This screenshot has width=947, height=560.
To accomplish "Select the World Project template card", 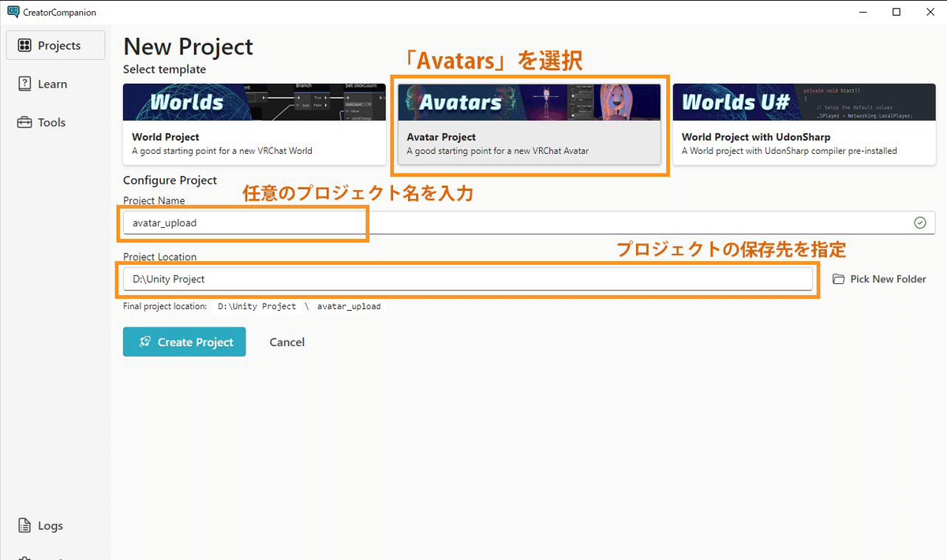I will 254,124.
